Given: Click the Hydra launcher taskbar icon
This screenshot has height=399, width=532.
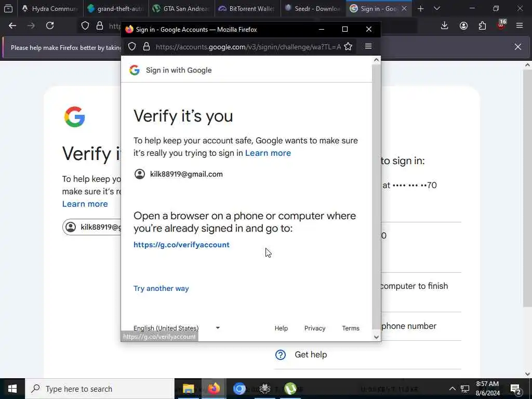Looking at the screenshot, I should point(264,389).
